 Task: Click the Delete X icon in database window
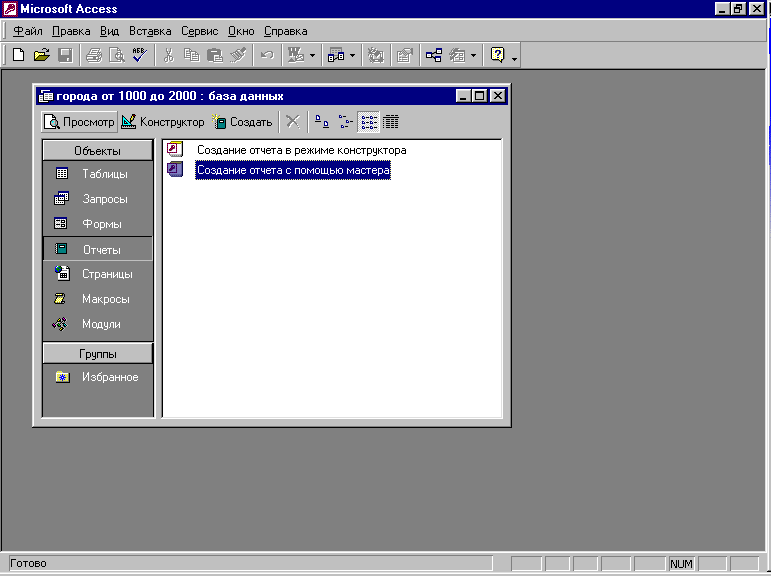pos(293,121)
